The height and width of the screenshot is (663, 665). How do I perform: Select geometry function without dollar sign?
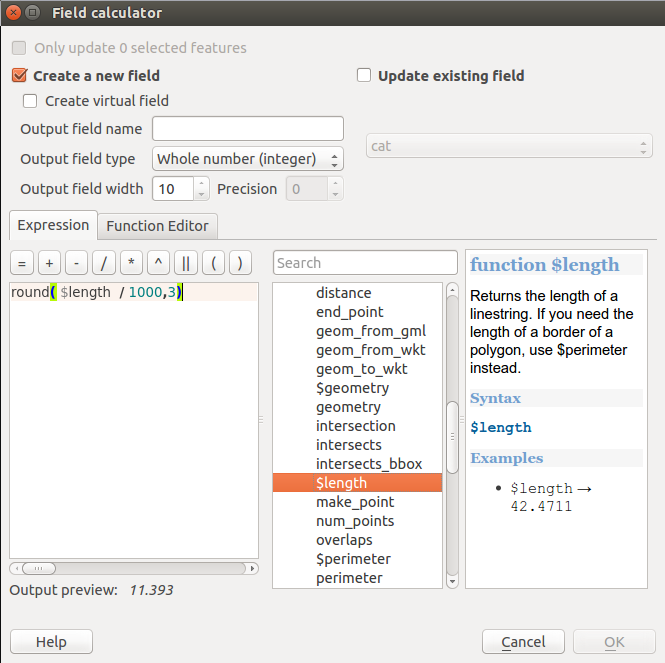348,407
